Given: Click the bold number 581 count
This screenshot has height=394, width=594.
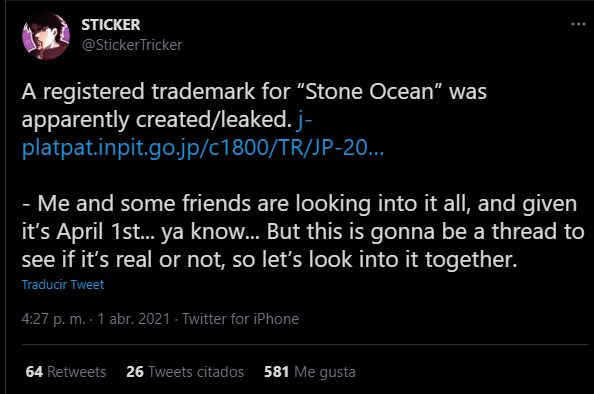Looking at the screenshot, I should (x=277, y=372).
